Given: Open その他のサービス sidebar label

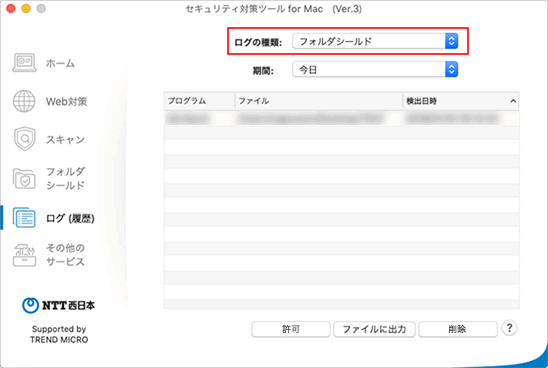Looking at the screenshot, I should 65,255.
